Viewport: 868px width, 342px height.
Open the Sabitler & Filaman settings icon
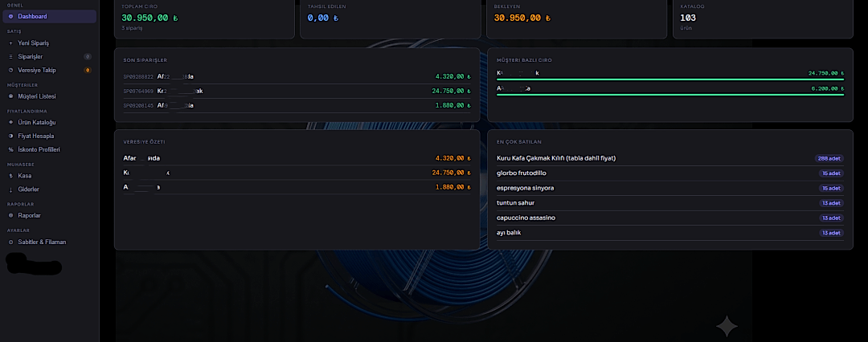click(10, 242)
